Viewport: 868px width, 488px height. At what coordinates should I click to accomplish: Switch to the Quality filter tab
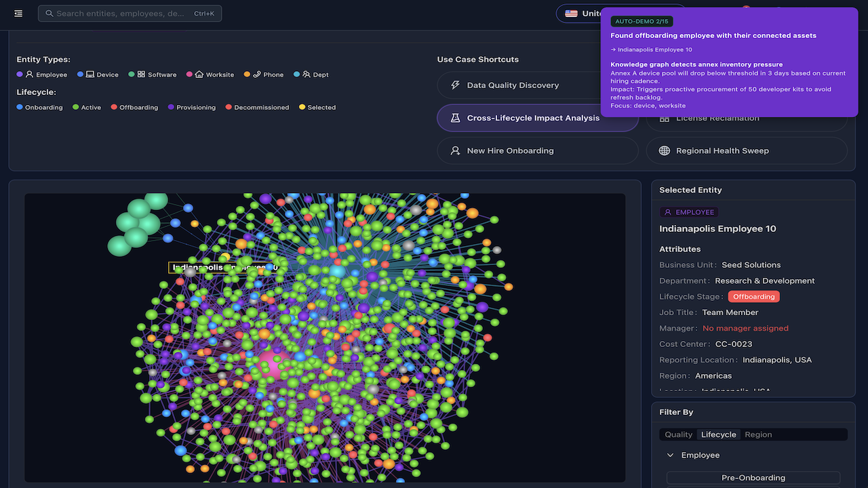[x=678, y=434]
